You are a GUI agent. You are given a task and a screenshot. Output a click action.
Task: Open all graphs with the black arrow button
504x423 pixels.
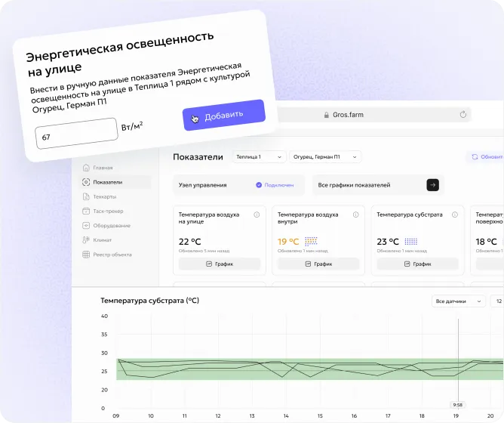click(x=432, y=185)
